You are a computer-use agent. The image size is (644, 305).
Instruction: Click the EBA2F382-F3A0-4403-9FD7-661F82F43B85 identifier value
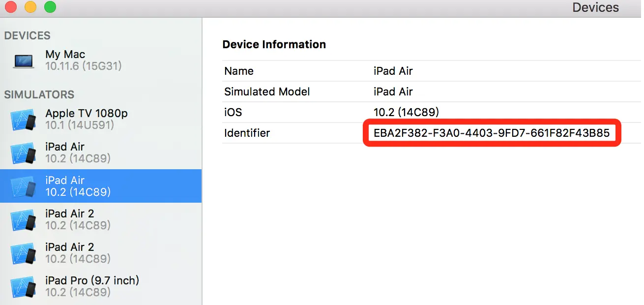pyautogui.click(x=492, y=133)
